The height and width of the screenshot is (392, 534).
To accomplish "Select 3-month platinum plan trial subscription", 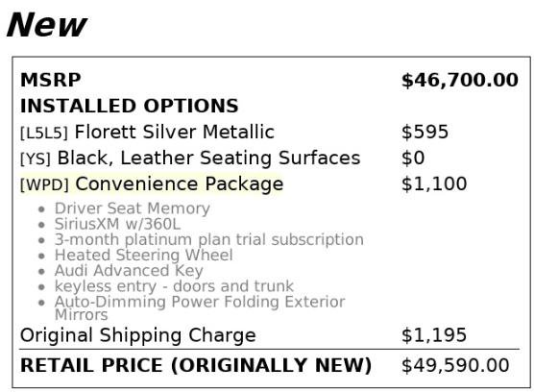I will (x=209, y=240).
